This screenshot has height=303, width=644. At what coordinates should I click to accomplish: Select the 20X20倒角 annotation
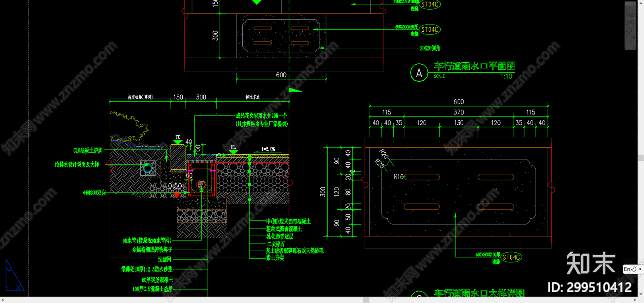pyautogui.click(x=430, y=48)
